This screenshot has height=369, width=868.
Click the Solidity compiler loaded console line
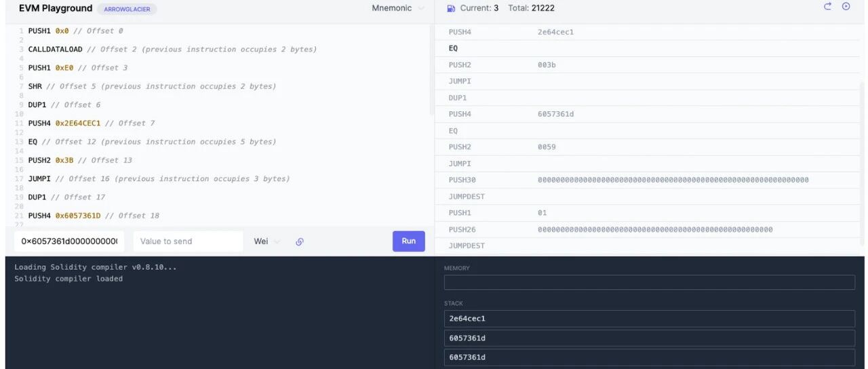point(68,279)
